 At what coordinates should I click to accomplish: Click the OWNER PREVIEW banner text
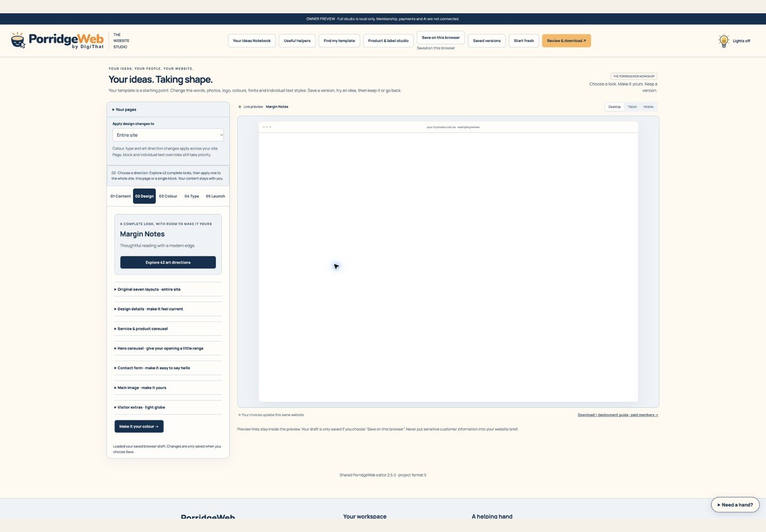[x=382, y=19]
